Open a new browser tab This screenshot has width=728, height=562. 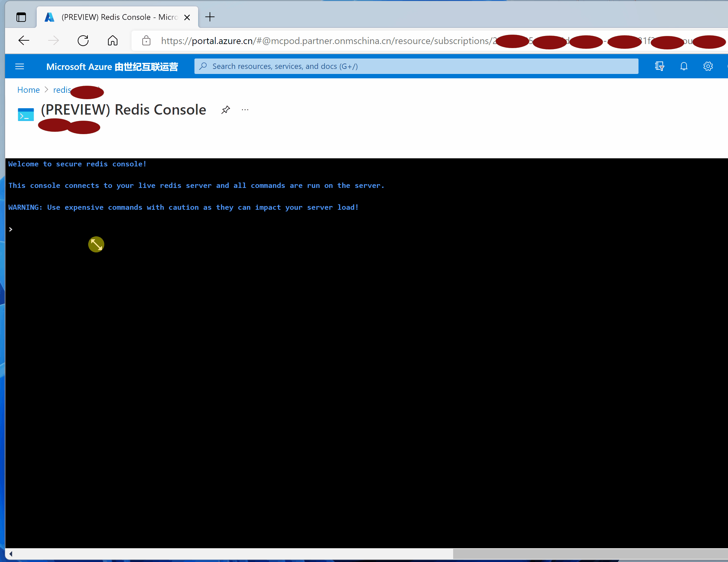click(210, 17)
